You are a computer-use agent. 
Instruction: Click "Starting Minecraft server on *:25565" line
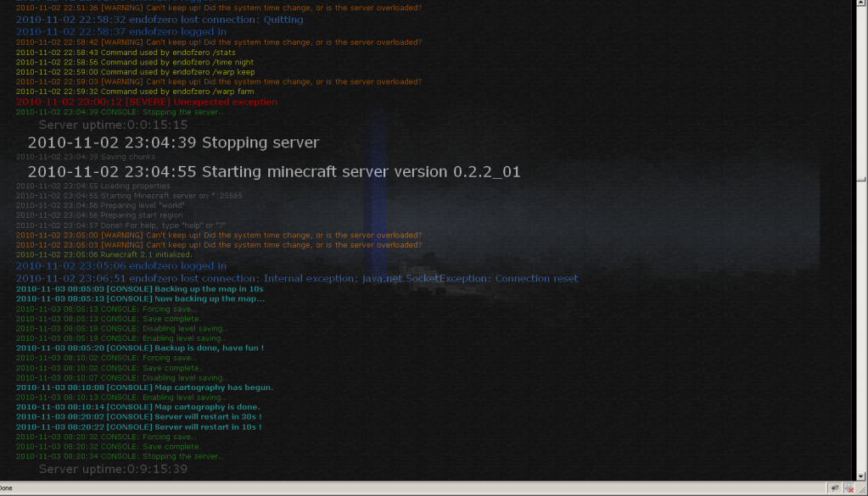(x=129, y=196)
